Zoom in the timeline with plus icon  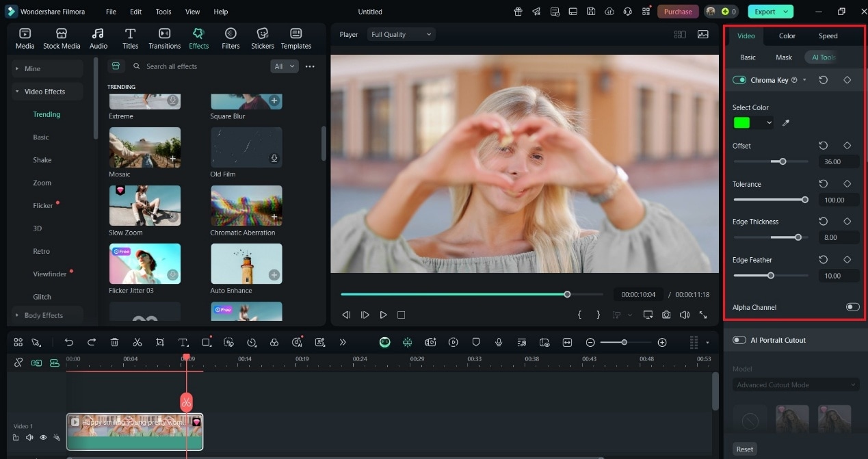pos(661,342)
